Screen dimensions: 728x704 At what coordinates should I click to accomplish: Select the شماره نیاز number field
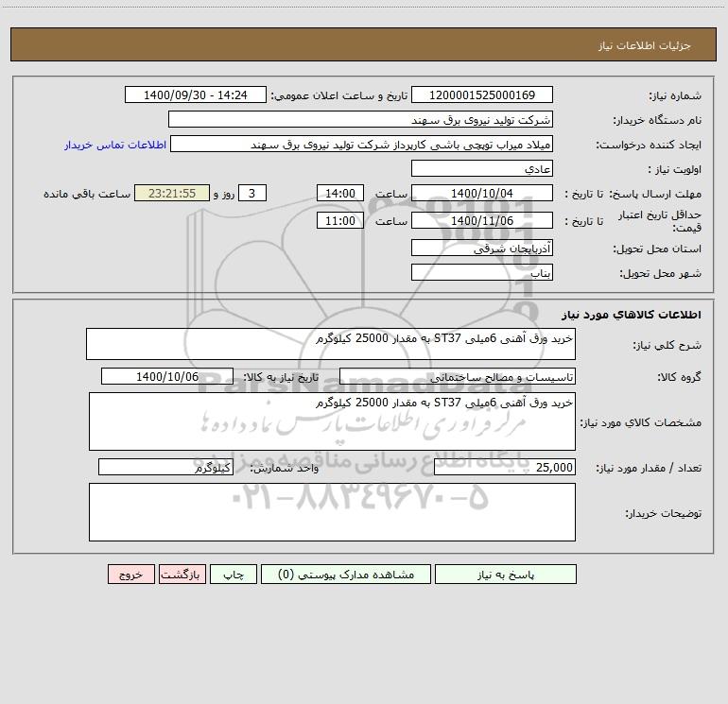click(x=482, y=94)
